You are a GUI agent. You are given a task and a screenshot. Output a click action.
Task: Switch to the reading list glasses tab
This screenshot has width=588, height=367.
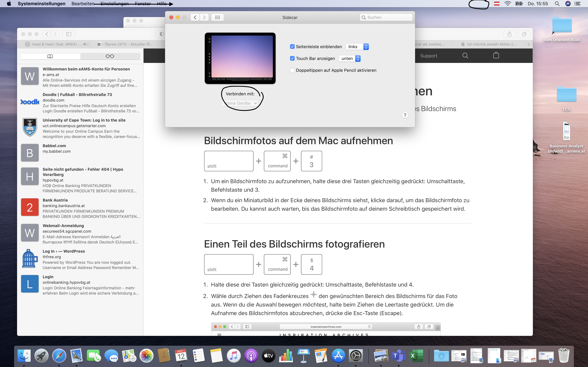[110, 56]
